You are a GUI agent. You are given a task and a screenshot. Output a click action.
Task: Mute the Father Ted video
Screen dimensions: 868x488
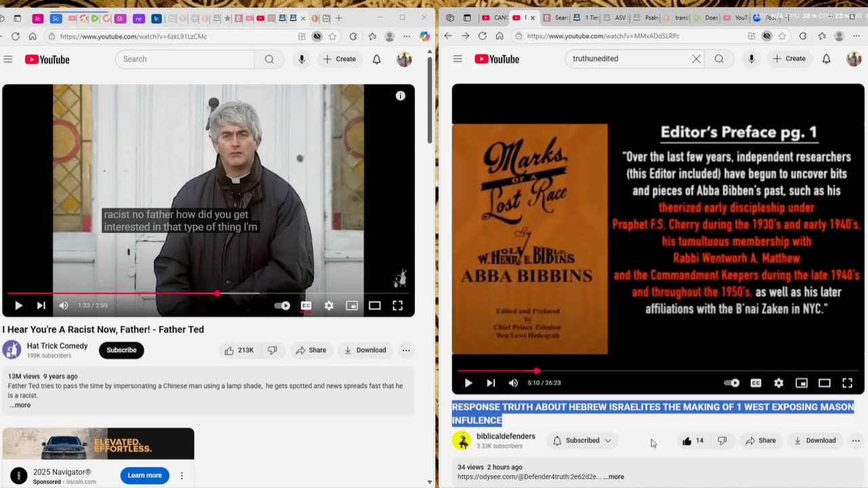(x=63, y=306)
